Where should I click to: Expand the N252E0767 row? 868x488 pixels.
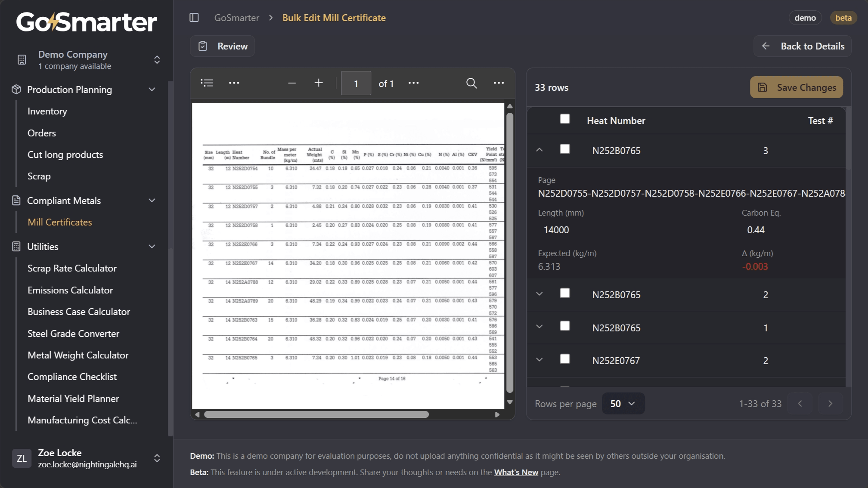click(x=539, y=360)
